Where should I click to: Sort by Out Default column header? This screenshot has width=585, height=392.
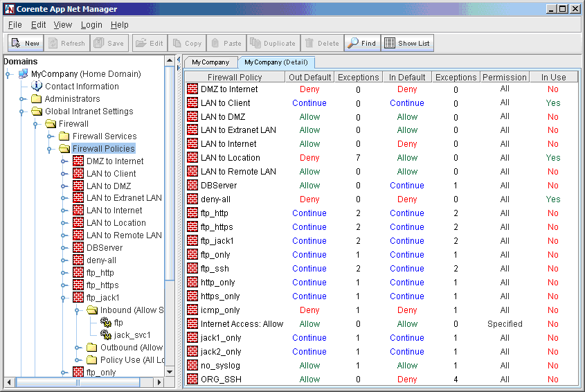tap(309, 77)
